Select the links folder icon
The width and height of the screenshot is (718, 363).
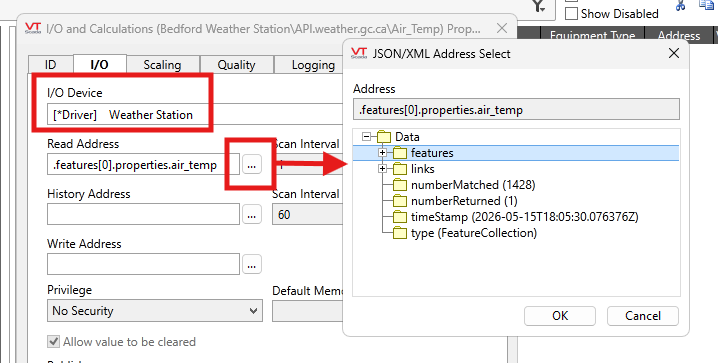400,169
